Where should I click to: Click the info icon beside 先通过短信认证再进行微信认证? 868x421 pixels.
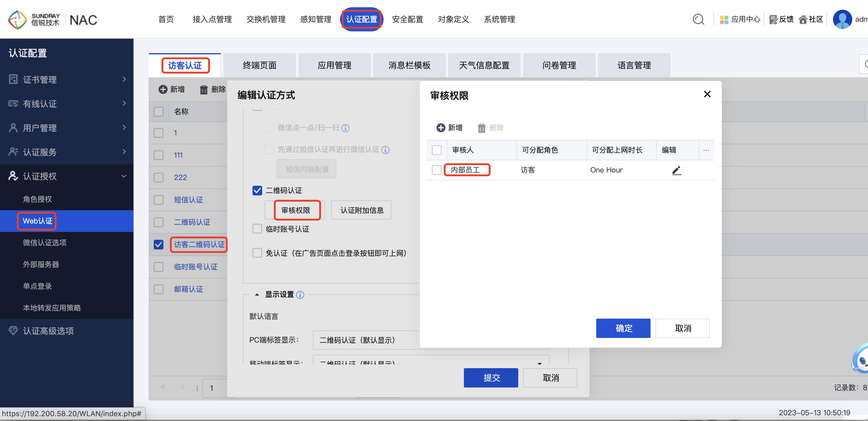(385, 150)
